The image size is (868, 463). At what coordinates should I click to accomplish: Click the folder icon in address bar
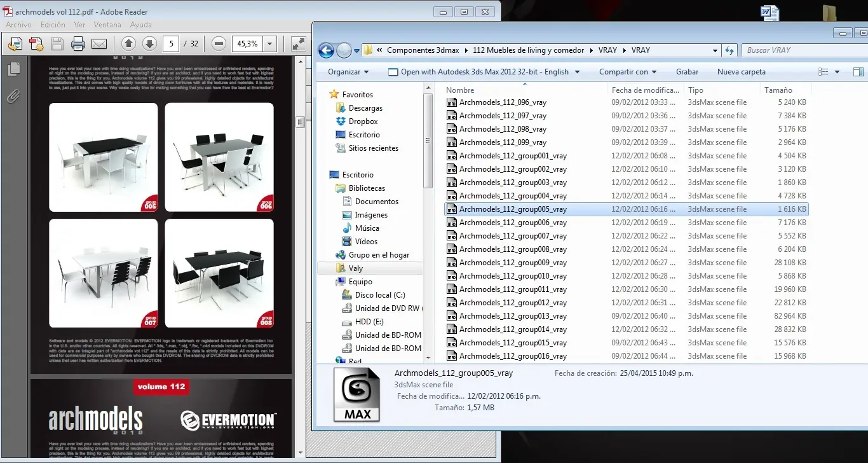367,50
